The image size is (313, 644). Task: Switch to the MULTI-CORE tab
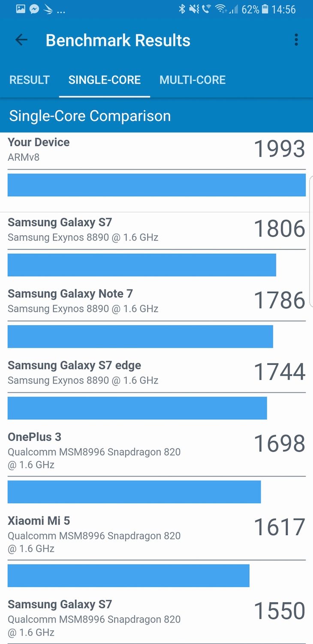193,80
